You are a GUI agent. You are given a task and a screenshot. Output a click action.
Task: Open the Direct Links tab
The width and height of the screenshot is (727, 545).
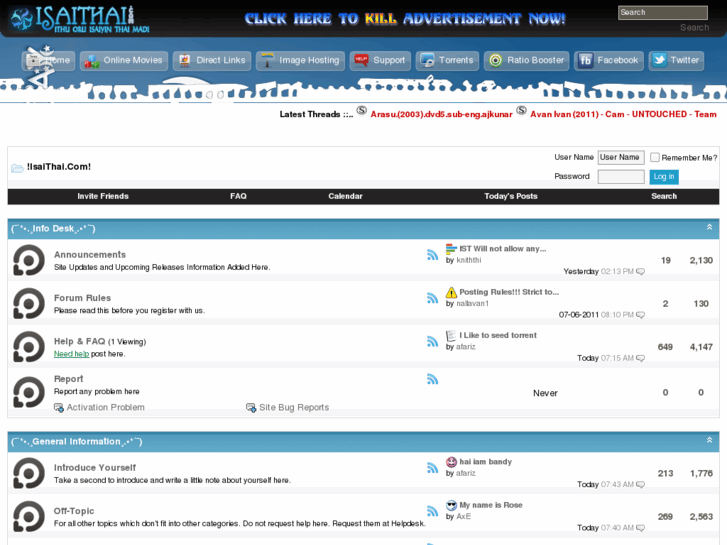point(212,61)
